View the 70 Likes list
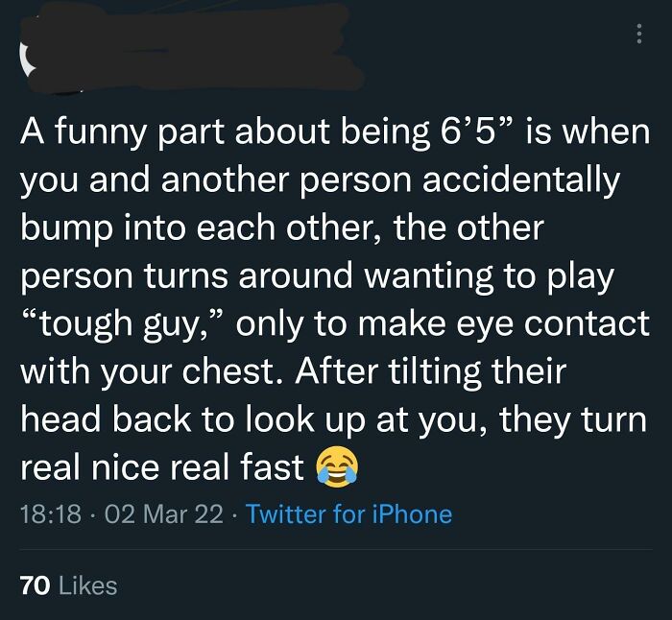 (67, 584)
